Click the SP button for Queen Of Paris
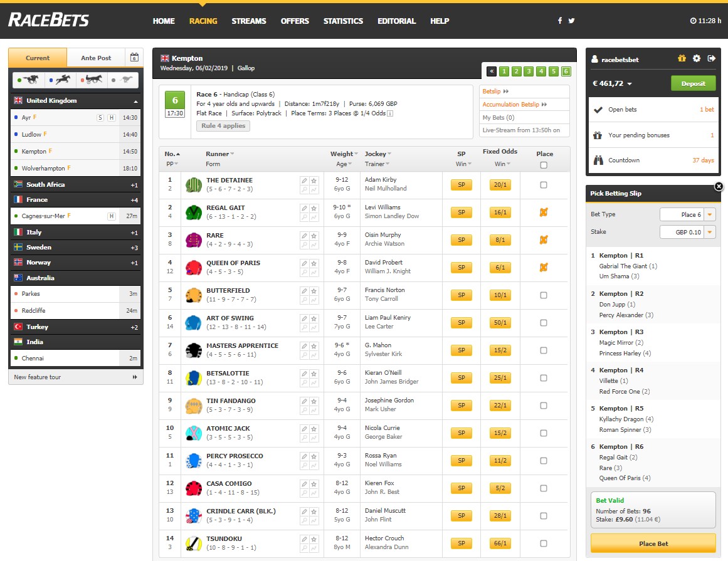The image size is (728, 561). click(462, 267)
